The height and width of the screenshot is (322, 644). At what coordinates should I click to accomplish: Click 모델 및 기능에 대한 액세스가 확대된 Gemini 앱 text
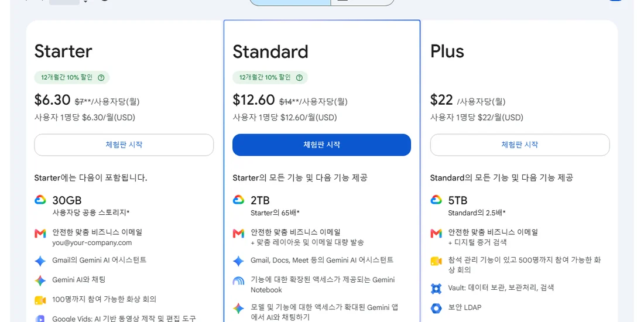click(324, 312)
